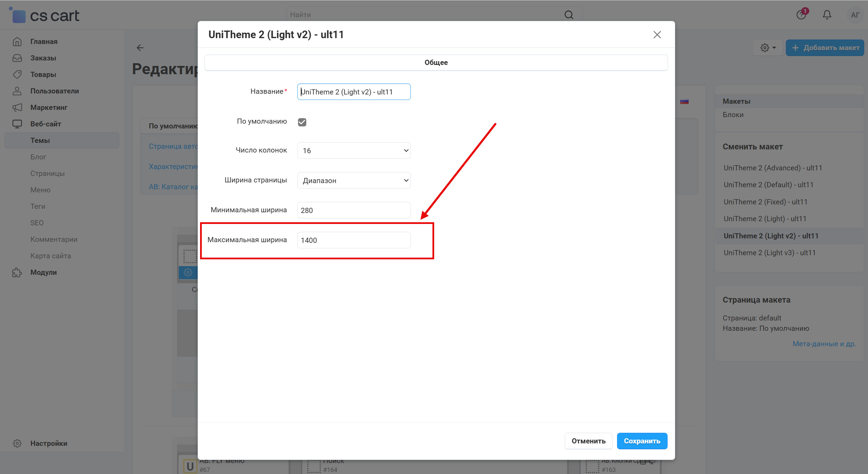Screen dimensions: 868x474
Task: Click the Главная home icon in sidebar
Action: (x=17, y=42)
